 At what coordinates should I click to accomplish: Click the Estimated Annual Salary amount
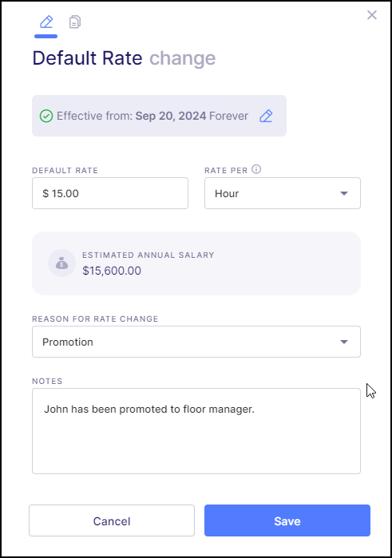click(x=112, y=271)
